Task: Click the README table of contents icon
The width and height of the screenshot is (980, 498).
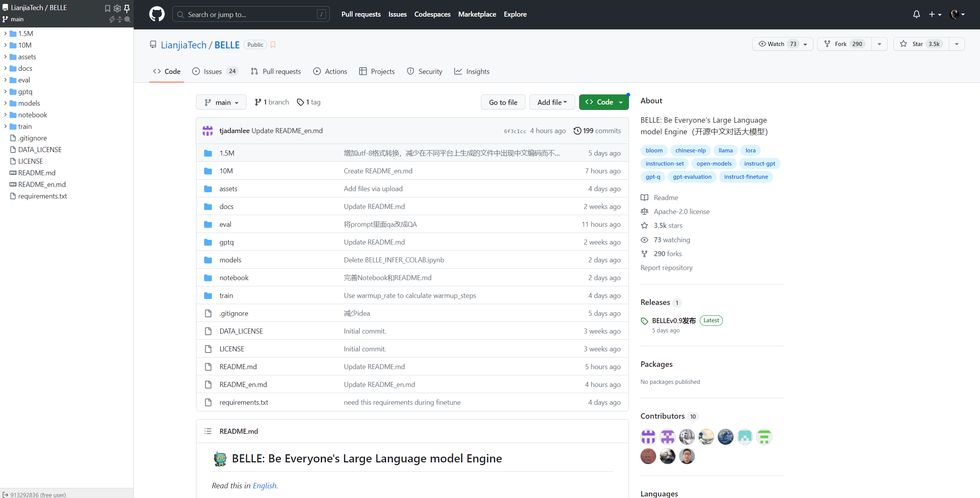Action: [x=208, y=431]
